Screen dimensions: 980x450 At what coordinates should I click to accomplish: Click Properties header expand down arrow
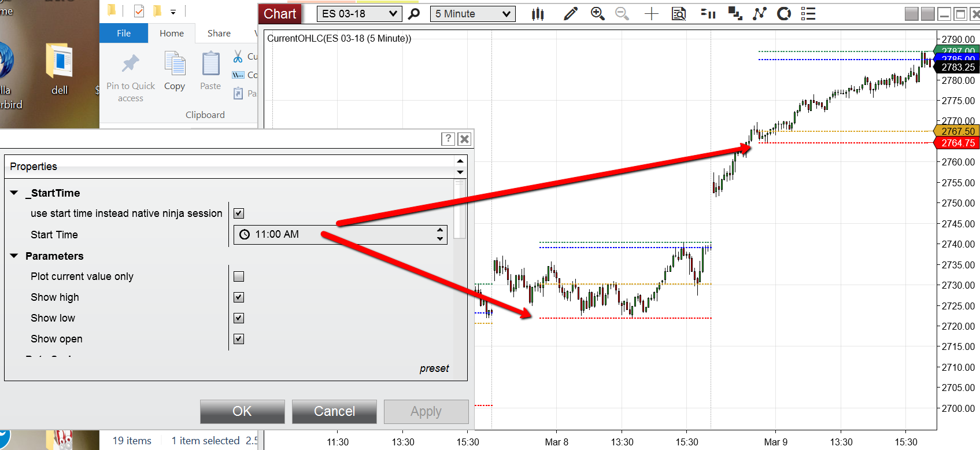tap(460, 172)
